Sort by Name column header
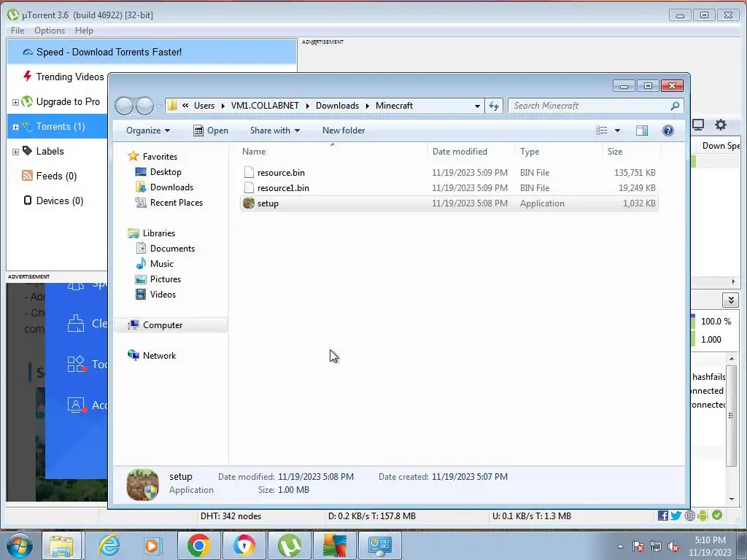 pyautogui.click(x=254, y=152)
